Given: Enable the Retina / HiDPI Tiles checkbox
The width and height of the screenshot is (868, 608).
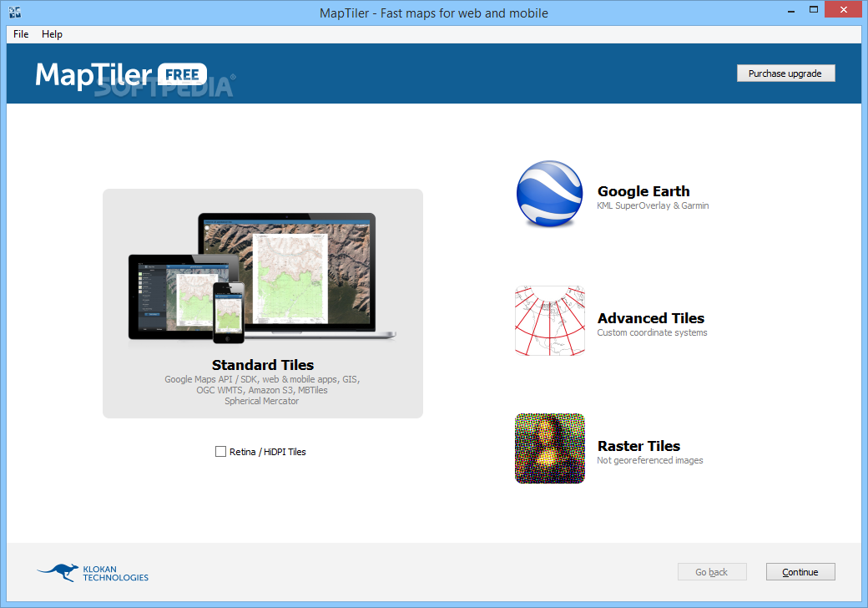Looking at the screenshot, I should tap(220, 451).
